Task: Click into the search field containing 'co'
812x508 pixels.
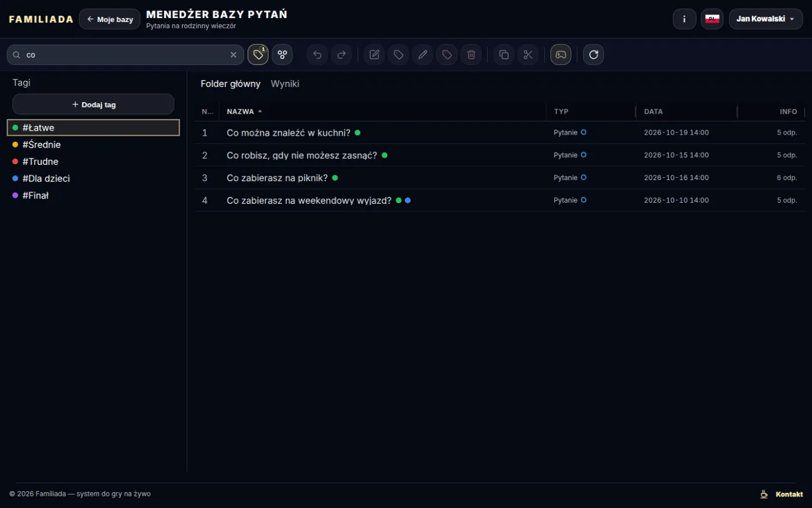Action: [125, 55]
